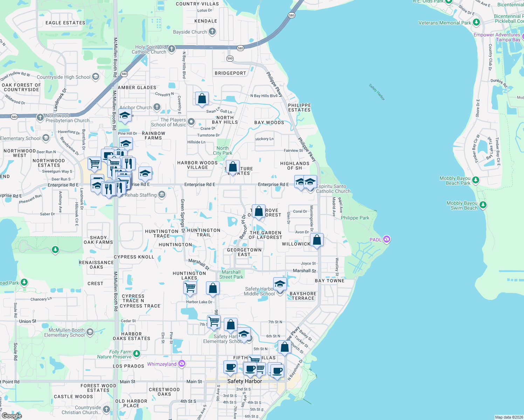
Task: Click the grocery cart icon near 7th St N
Action: coord(214,321)
